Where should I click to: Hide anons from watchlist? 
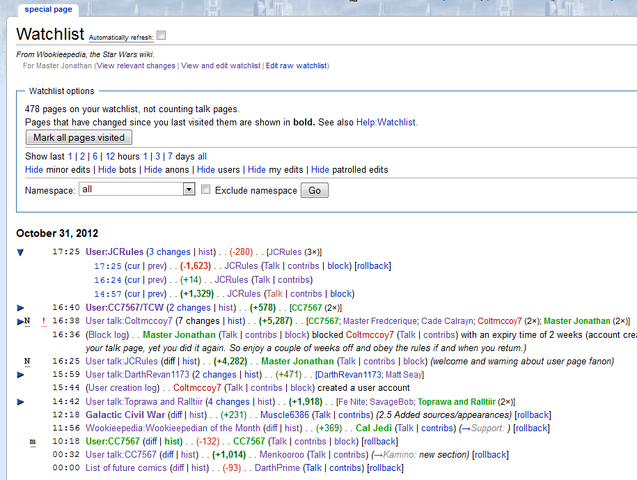tap(153, 170)
